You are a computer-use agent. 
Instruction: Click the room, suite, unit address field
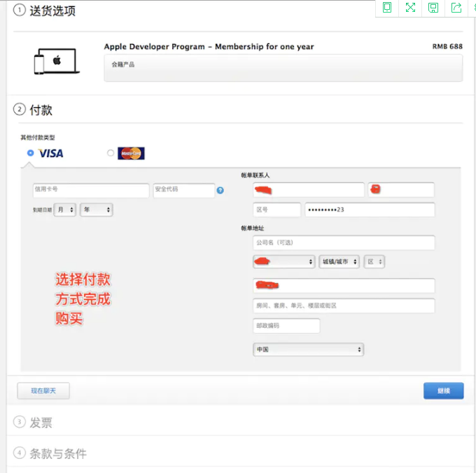click(344, 306)
